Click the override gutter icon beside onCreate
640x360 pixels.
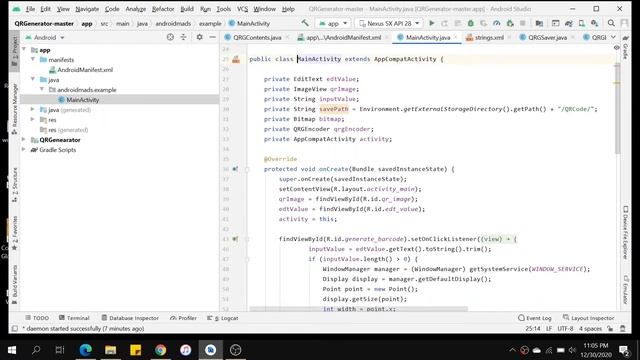coord(235,169)
